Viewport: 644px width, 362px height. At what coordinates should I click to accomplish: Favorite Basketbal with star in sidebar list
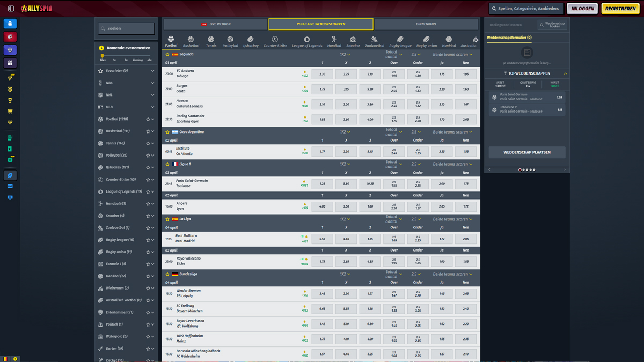(x=148, y=131)
